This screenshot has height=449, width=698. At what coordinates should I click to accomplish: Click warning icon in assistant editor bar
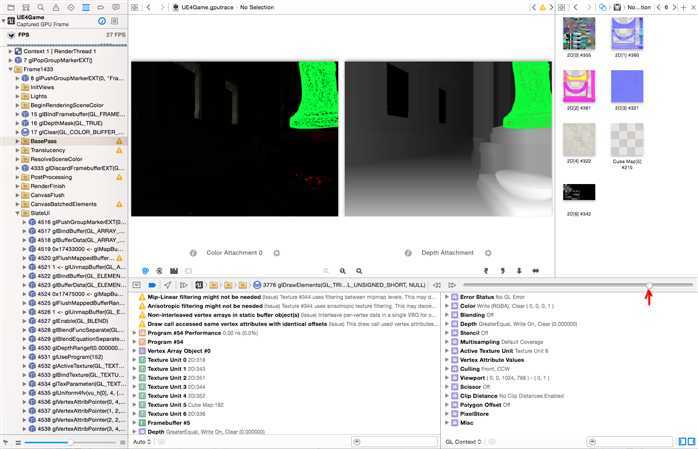tap(542, 7)
